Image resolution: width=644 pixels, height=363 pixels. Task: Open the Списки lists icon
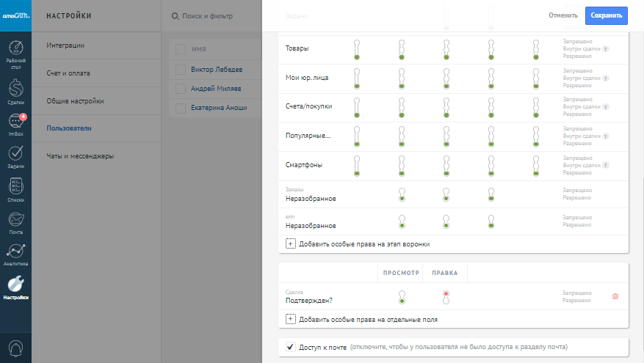(15, 190)
